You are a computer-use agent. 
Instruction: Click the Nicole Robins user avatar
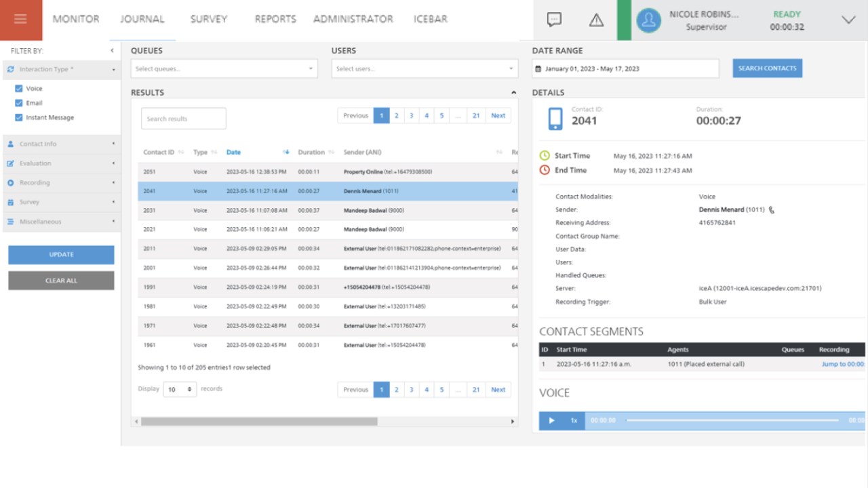tap(649, 20)
